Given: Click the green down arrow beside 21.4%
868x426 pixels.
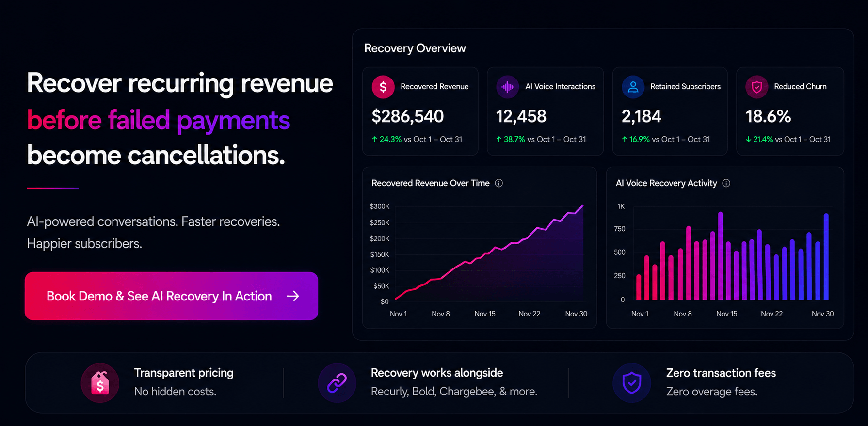Looking at the screenshot, I should click(x=748, y=139).
